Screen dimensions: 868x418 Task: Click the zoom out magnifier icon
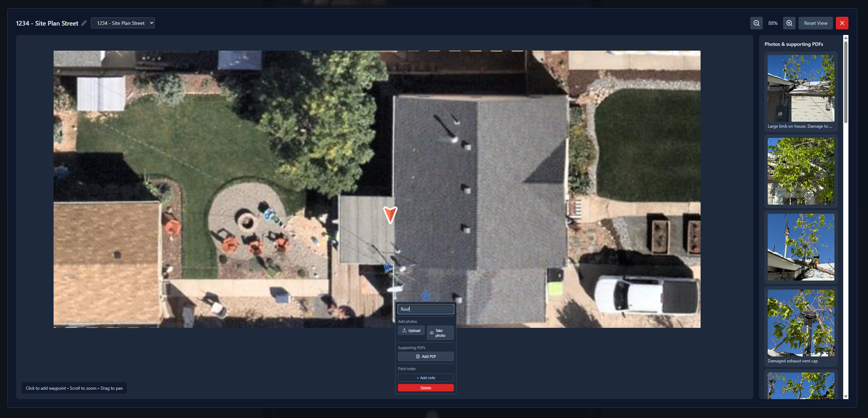point(756,23)
